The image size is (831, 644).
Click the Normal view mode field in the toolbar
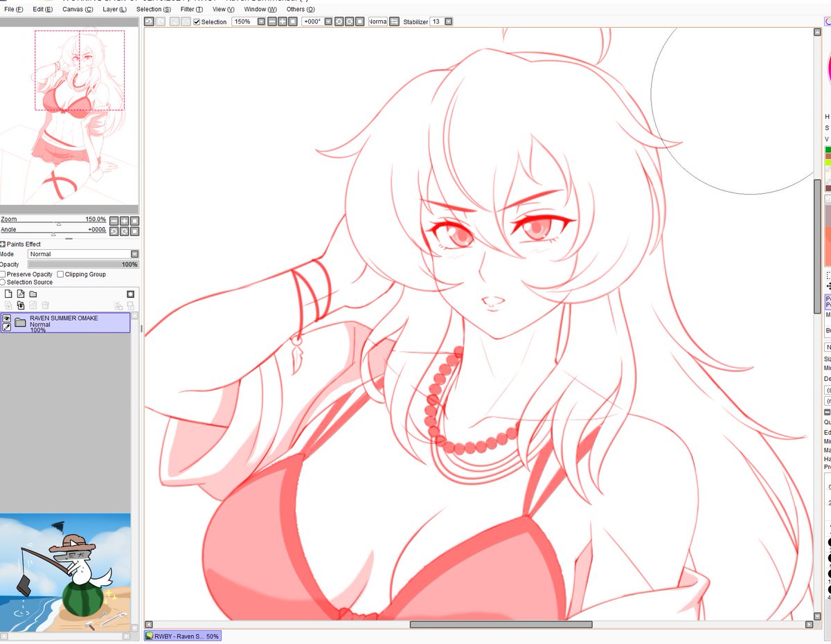point(378,21)
